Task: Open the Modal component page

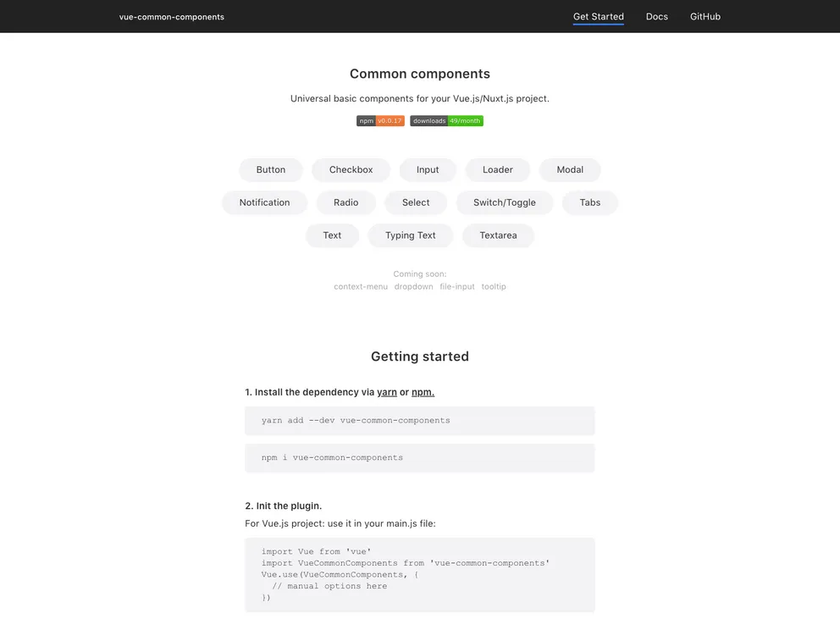Action: (x=570, y=170)
